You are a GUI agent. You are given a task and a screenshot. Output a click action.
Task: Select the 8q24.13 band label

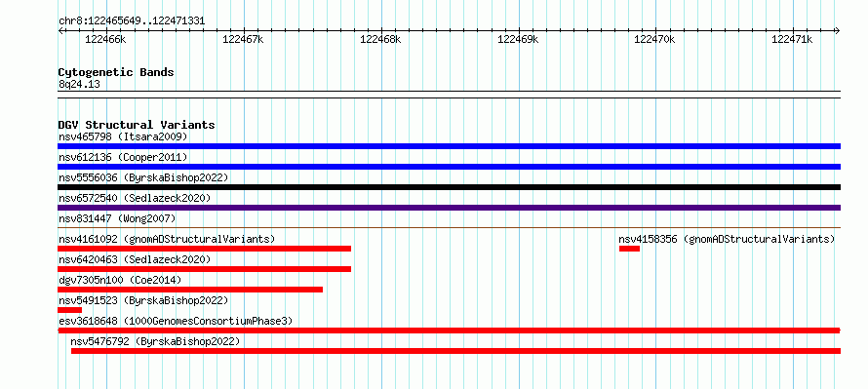(79, 85)
